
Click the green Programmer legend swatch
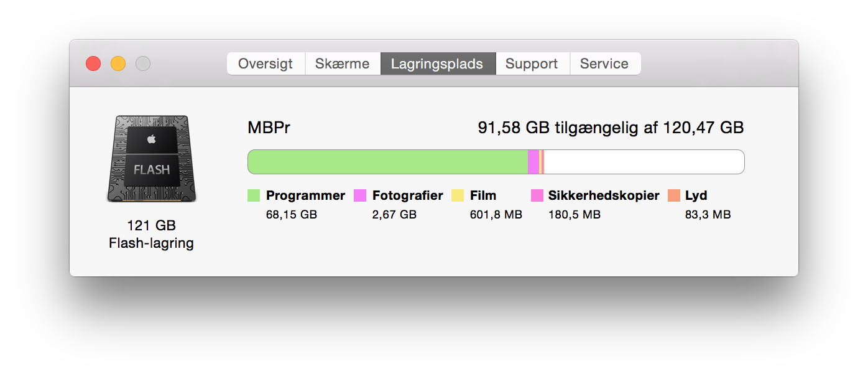[x=254, y=195]
